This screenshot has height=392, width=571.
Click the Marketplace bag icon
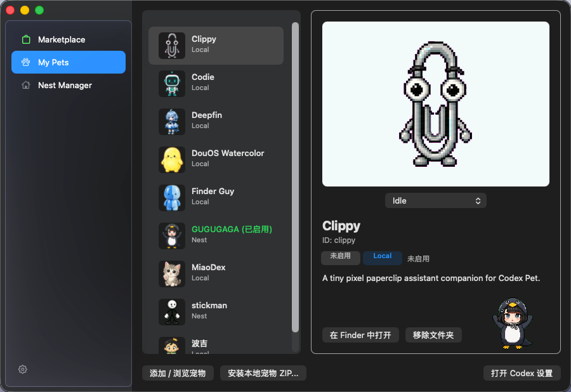click(x=26, y=39)
